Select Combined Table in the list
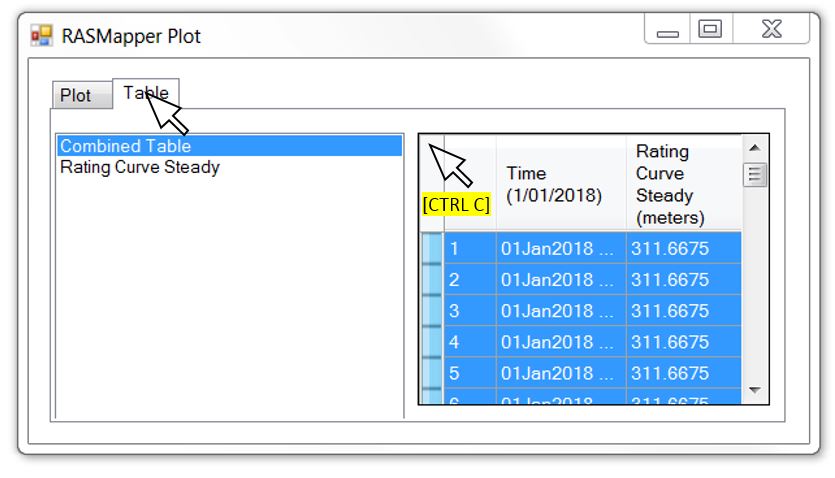Screen dimensions: 835x478 [x=230, y=146]
